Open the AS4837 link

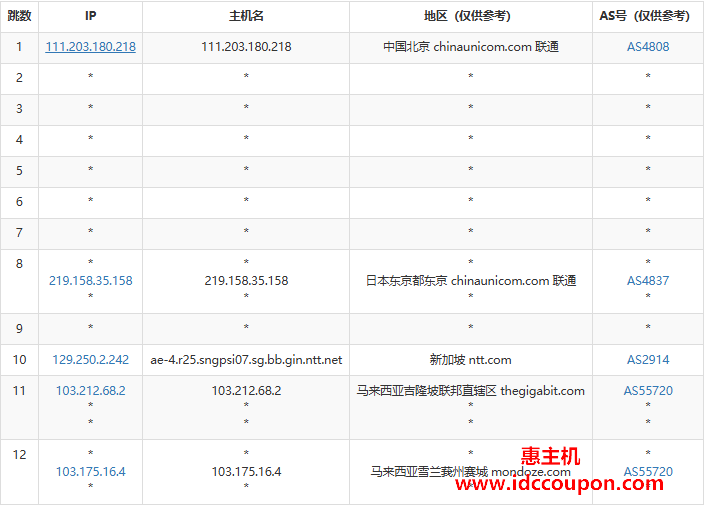[x=648, y=281]
